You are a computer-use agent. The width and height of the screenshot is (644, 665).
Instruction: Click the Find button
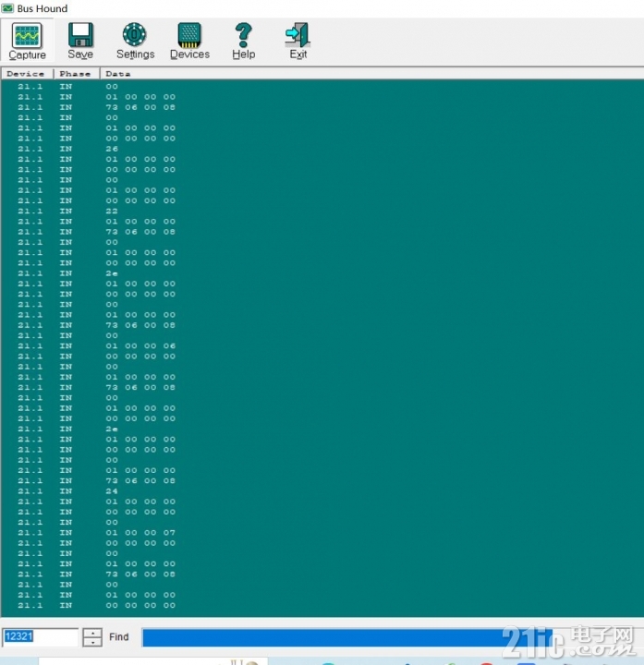[119, 637]
